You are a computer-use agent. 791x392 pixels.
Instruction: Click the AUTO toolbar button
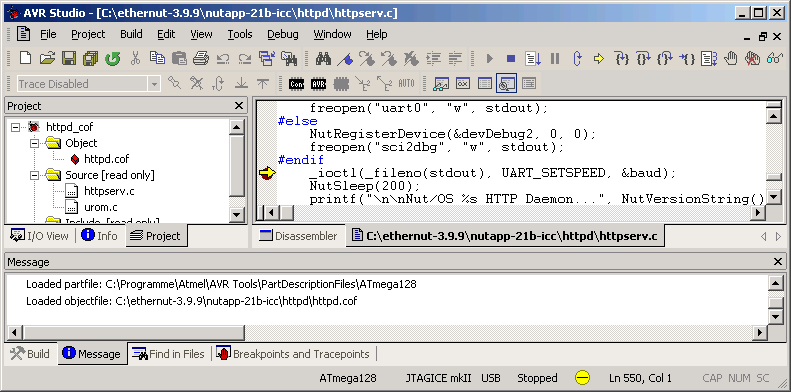click(x=406, y=83)
